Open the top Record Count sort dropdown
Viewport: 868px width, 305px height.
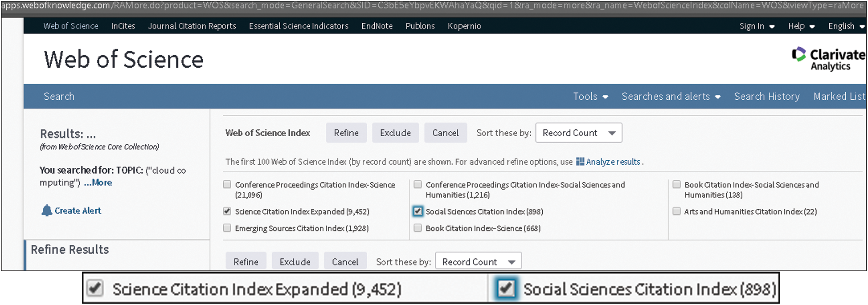pyautogui.click(x=578, y=133)
